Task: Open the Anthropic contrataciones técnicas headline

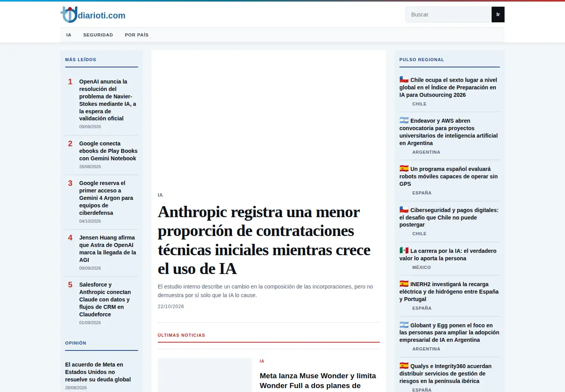Action: click(x=264, y=240)
